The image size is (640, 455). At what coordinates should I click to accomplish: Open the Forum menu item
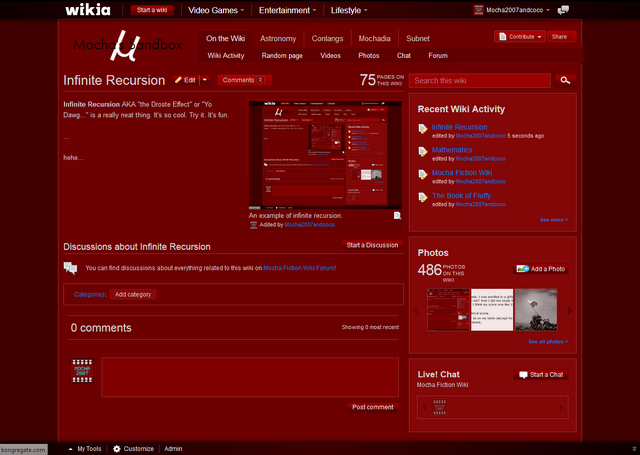438,55
